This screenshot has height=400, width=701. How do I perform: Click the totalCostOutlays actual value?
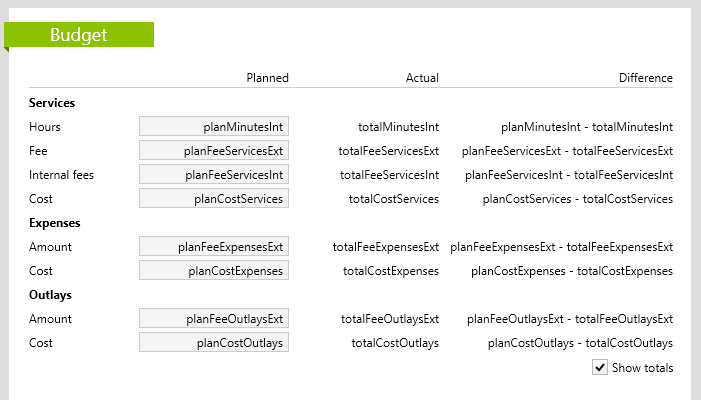point(395,343)
